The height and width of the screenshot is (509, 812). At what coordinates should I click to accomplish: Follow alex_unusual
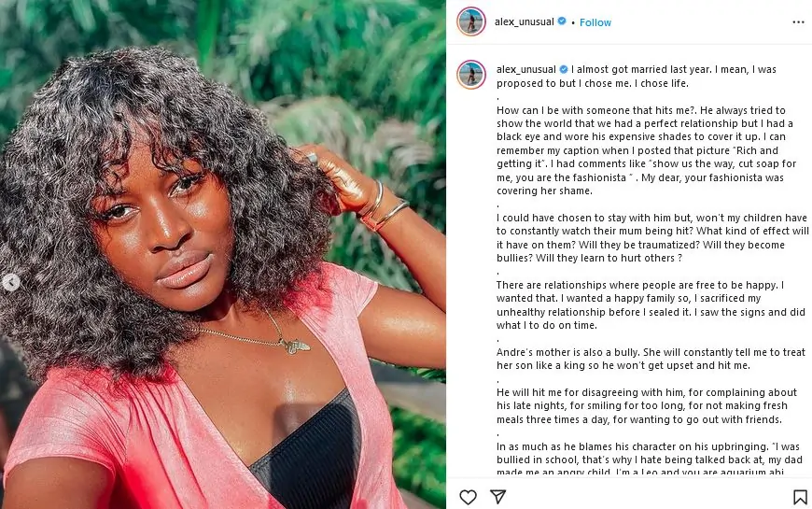[595, 22]
